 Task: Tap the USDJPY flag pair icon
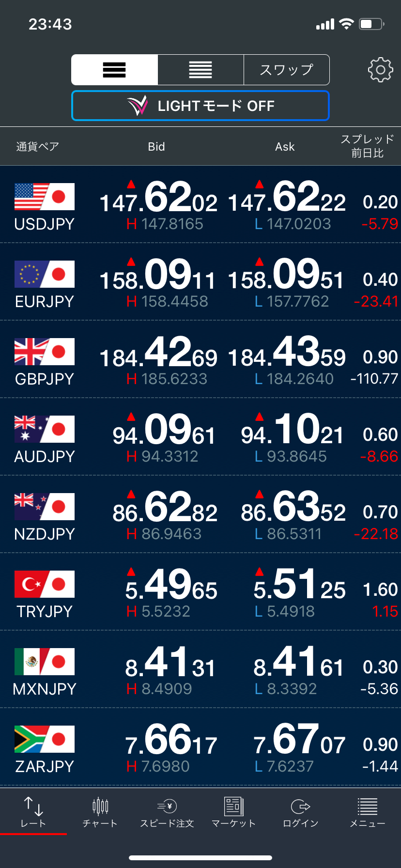coord(45,197)
